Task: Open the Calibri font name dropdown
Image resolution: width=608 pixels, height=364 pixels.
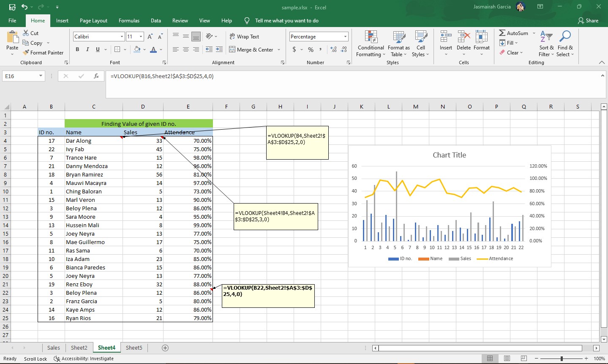Action: (122, 37)
